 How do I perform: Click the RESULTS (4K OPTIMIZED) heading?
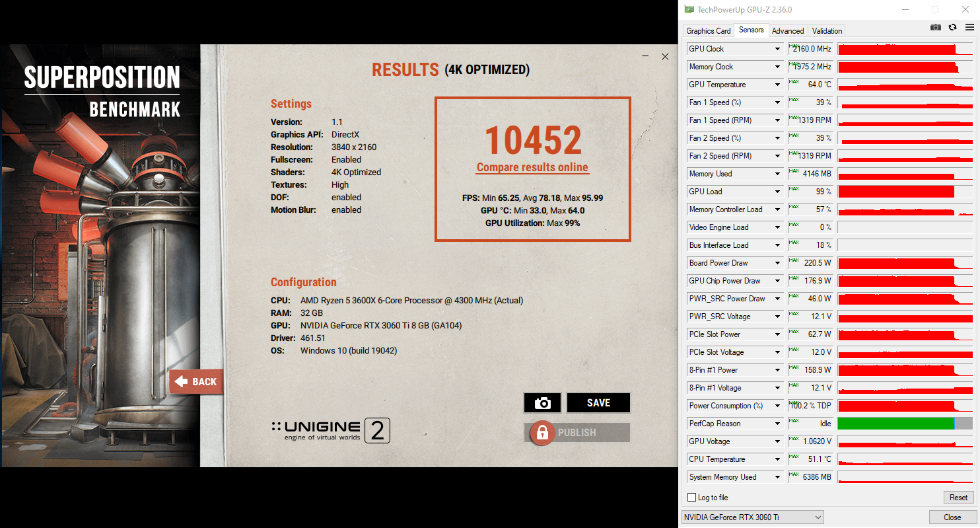point(450,69)
